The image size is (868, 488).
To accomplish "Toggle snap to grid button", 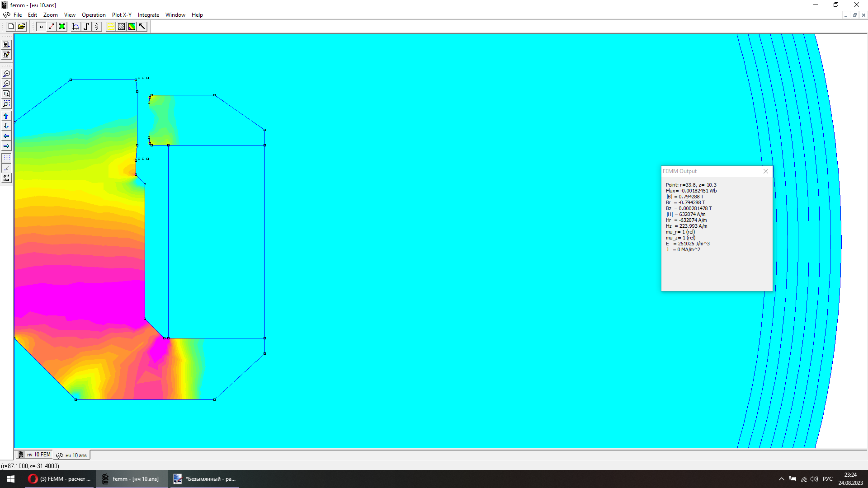I will click(x=6, y=169).
